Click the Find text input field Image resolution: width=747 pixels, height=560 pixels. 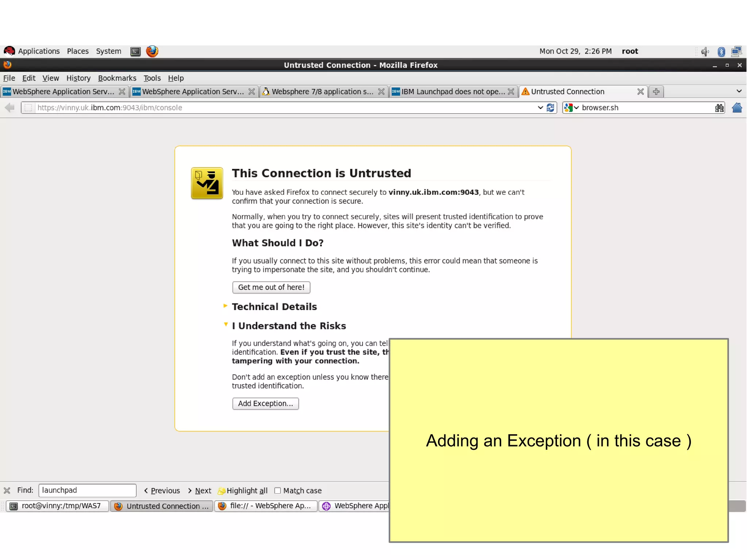click(x=87, y=490)
